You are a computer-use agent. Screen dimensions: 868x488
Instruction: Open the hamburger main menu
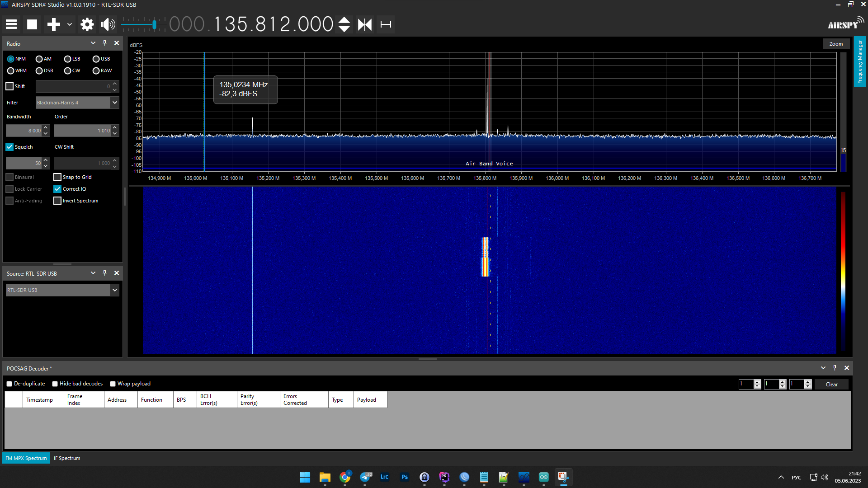(x=11, y=24)
